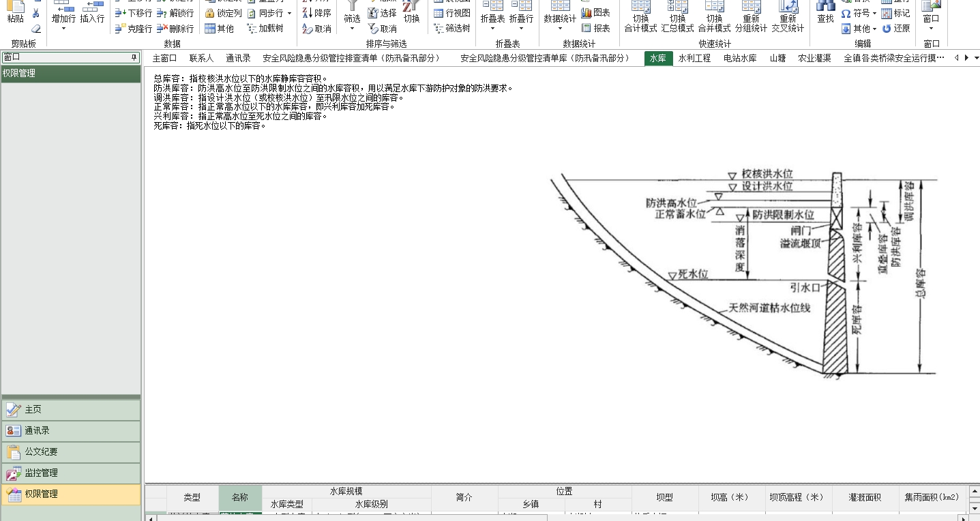
Task: Switch to 合计模式 total mode
Action: click(x=640, y=17)
